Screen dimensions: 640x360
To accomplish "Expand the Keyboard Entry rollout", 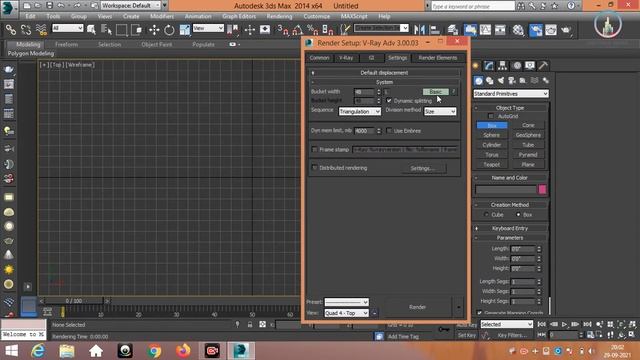I will [510, 228].
